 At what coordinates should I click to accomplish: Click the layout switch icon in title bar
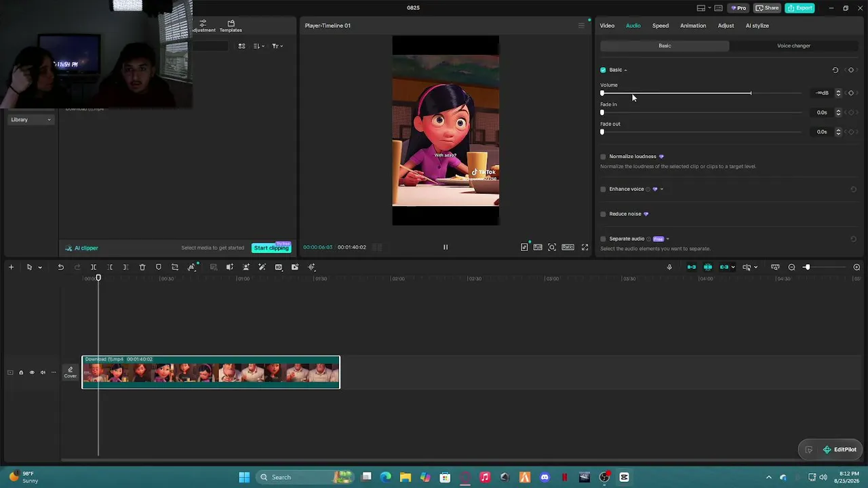[x=701, y=8]
